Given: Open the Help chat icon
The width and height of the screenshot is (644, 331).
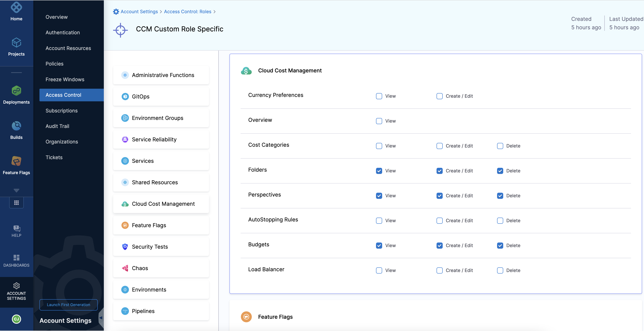Looking at the screenshot, I should pos(16,228).
